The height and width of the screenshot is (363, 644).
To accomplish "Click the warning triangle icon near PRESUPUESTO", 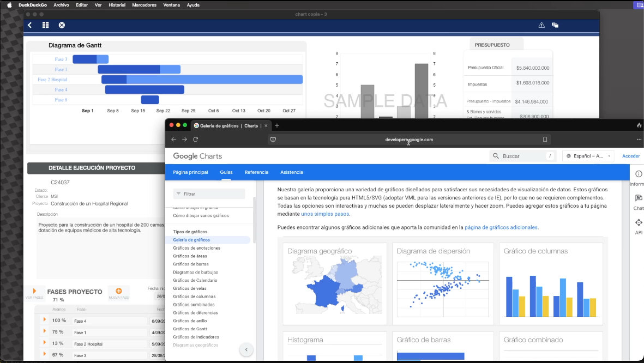I will [541, 25].
